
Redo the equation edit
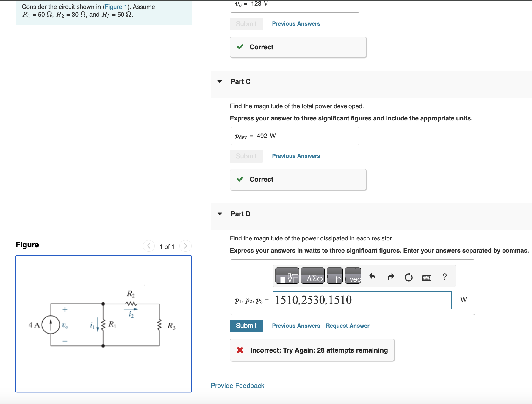click(390, 276)
